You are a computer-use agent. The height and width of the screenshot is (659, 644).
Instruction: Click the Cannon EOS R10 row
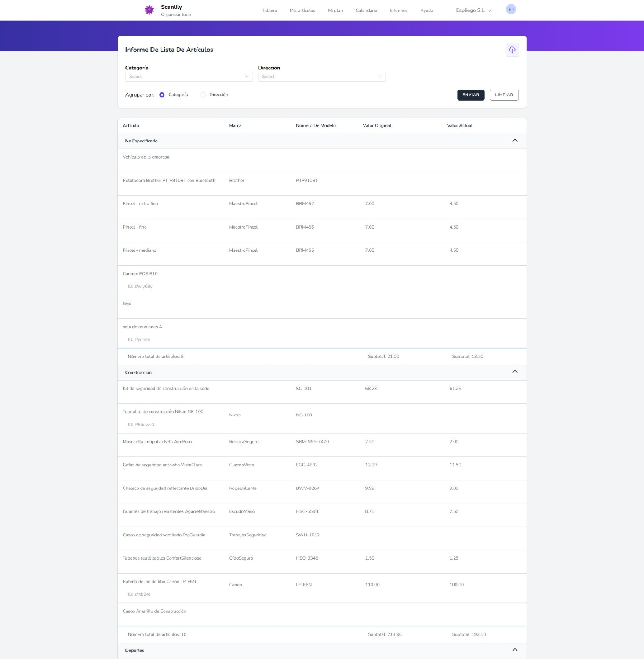(x=140, y=274)
